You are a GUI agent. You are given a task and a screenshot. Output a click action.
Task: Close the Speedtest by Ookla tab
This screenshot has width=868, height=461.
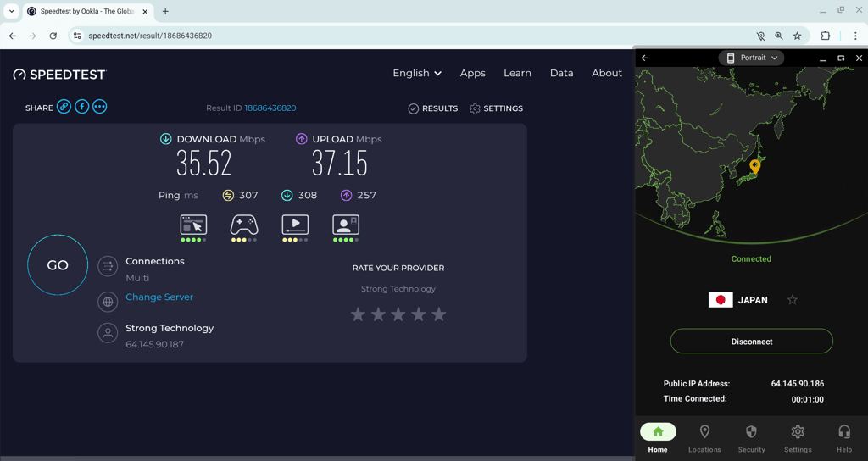click(145, 11)
